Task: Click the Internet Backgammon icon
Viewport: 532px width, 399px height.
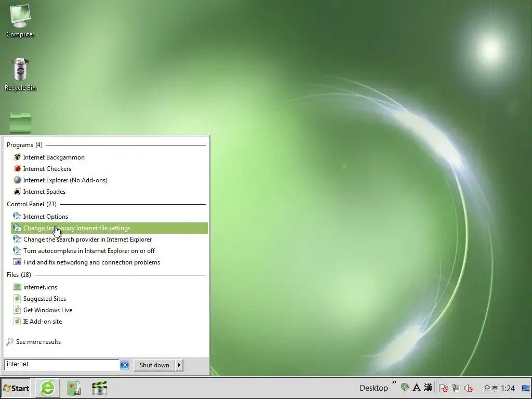Action: pyautogui.click(x=17, y=157)
